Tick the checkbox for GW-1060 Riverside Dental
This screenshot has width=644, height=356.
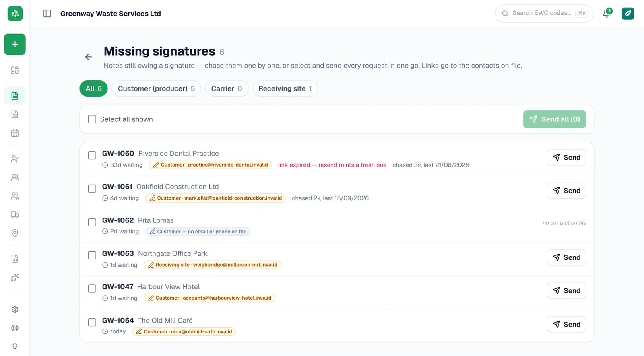click(92, 155)
